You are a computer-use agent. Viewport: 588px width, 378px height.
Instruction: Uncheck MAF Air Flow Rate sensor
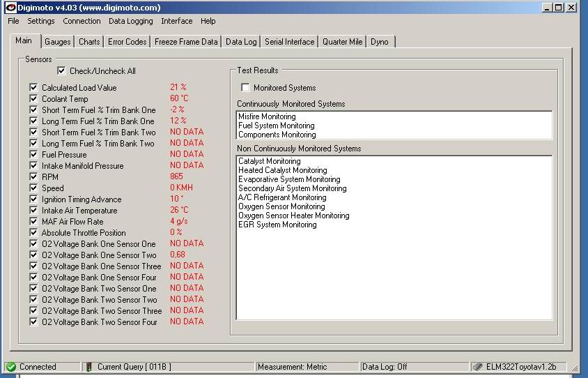click(33, 222)
